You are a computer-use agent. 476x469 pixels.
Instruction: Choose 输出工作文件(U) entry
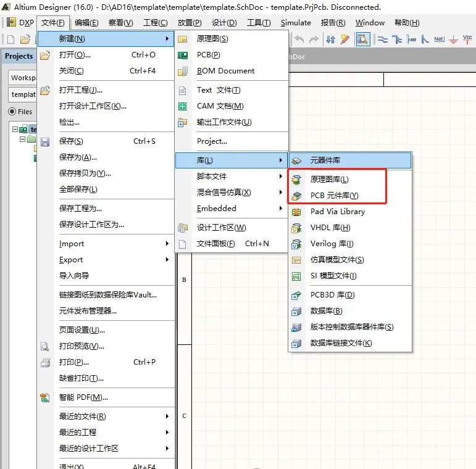click(232, 122)
